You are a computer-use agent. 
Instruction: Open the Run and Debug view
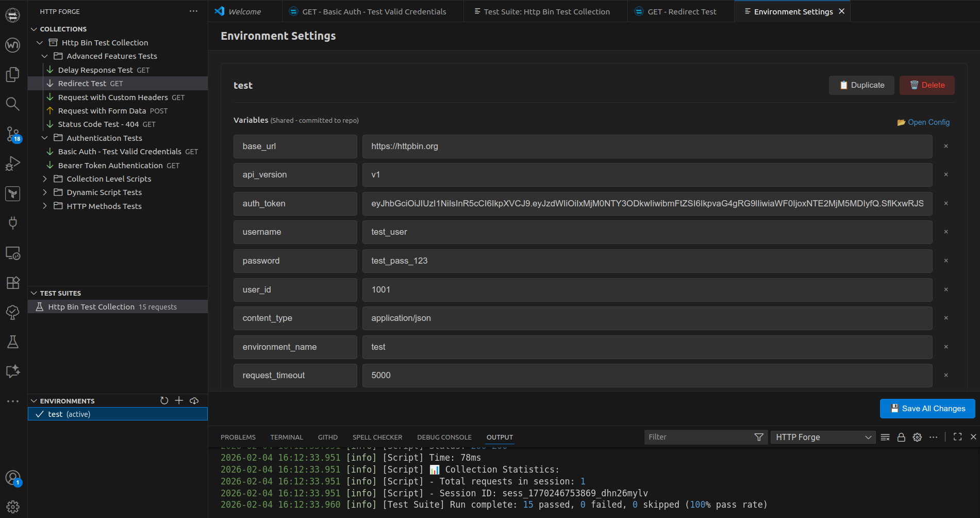[12, 163]
